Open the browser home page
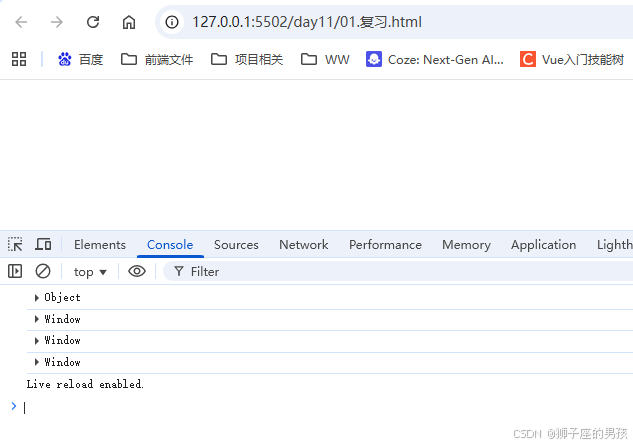The image size is (633, 445). (129, 22)
